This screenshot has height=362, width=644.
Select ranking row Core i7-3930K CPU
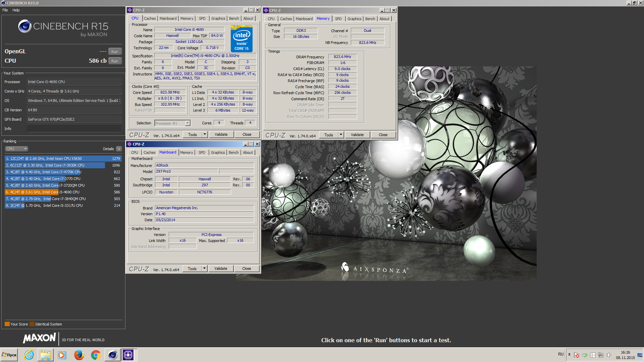[63, 165]
